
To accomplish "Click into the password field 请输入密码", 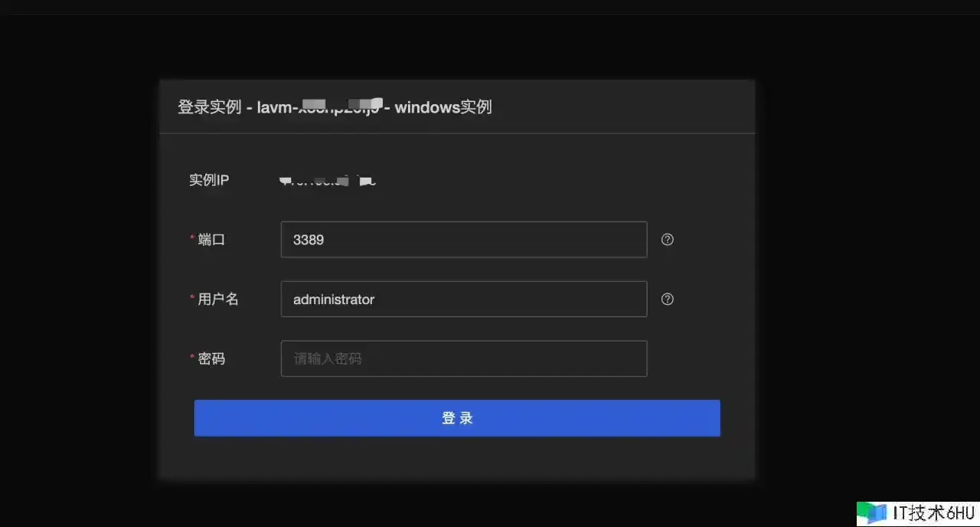I will point(463,358).
